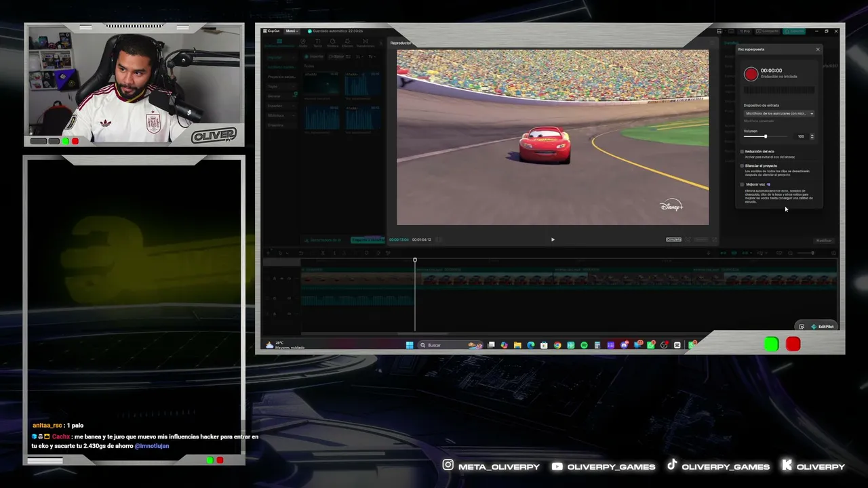Click the volume stepper arrows
The height and width of the screenshot is (488, 868).
(812, 136)
